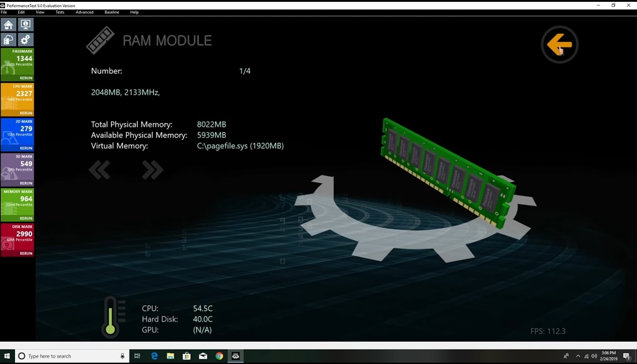Open the Wi-Fi network tray icon

(x=586, y=356)
